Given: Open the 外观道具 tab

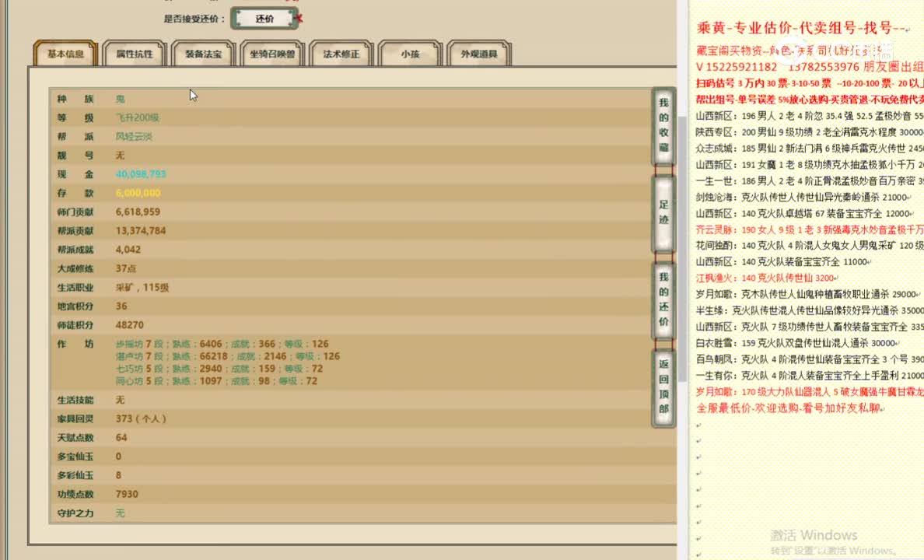Looking at the screenshot, I should pos(479,54).
